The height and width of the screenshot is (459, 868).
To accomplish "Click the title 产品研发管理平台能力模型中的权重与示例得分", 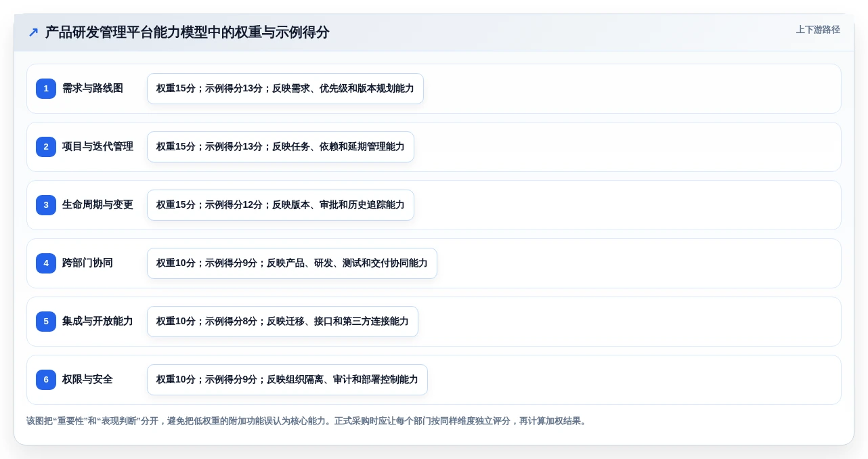I will [187, 32].
